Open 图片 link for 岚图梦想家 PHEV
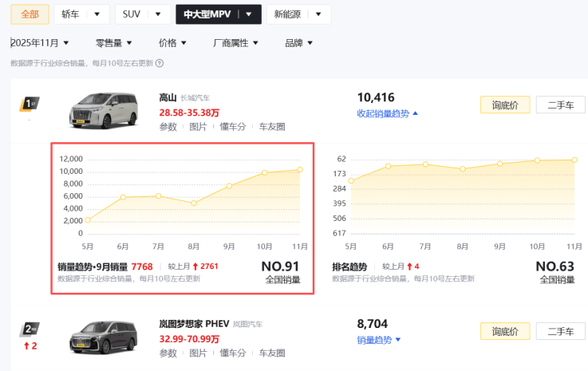 198,353
